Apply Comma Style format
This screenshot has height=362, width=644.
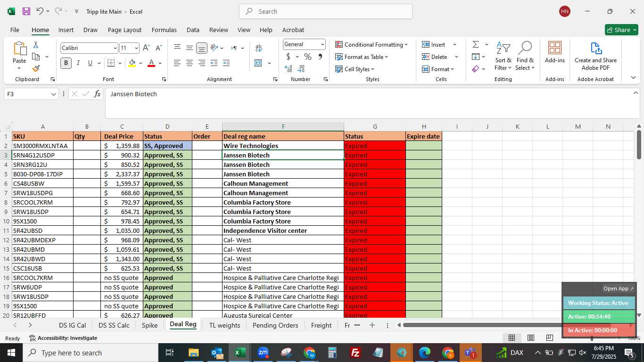pyautogui.click(x=320, y=57)
